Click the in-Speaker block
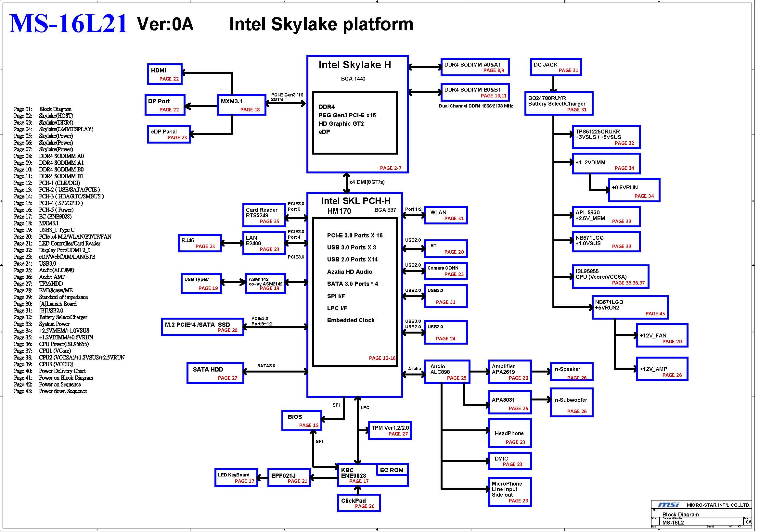Screen dimensions: 760x532 tap(571, 372)
